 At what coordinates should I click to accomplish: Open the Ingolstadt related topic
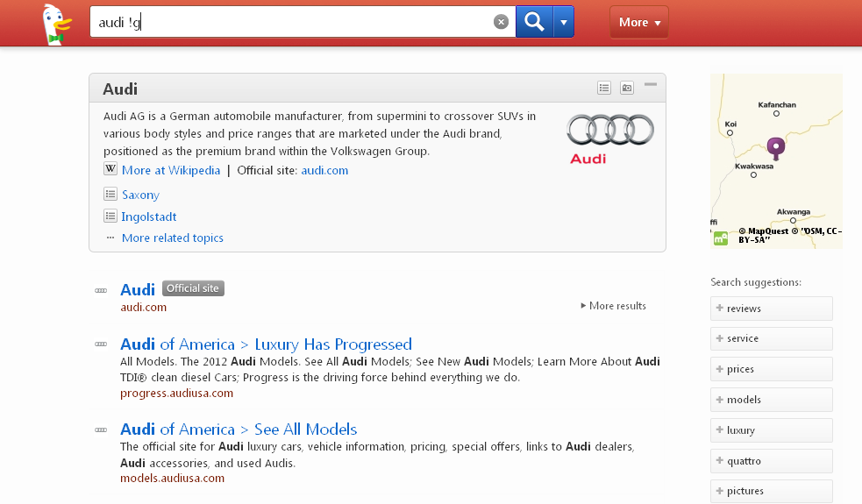pyautogui.click(x=149, y=217)
